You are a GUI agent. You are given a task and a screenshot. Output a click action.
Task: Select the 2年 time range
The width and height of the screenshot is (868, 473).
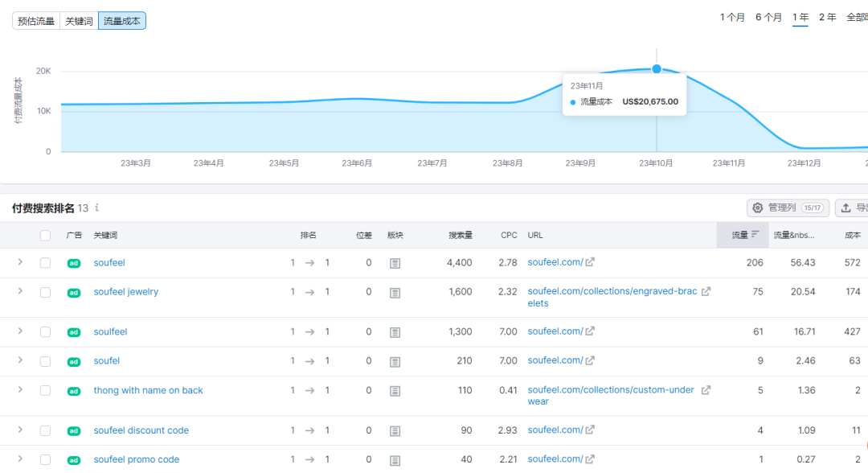point(827,17)
